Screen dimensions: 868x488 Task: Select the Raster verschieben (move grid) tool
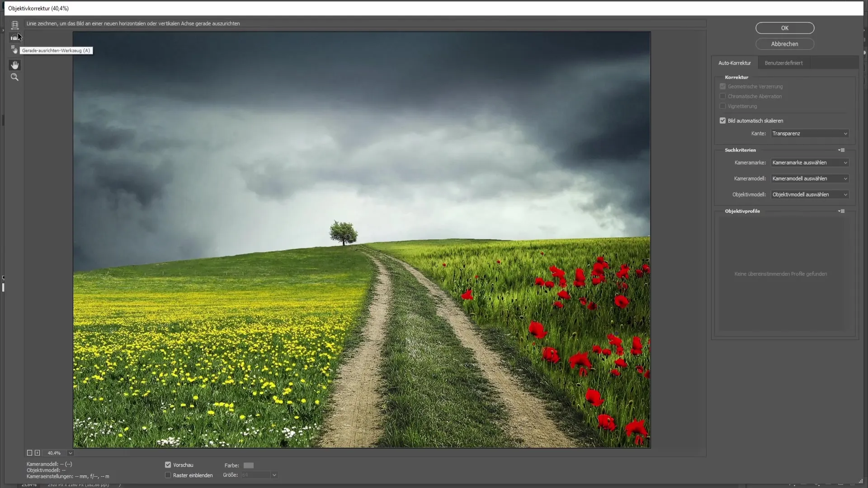[14, 50]
